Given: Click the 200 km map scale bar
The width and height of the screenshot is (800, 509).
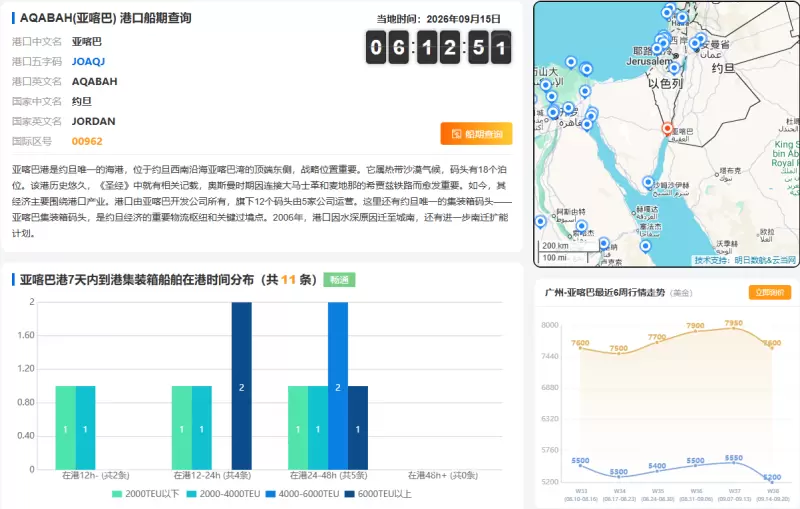Looking at the screenshot, I should (x=568, y=246).
